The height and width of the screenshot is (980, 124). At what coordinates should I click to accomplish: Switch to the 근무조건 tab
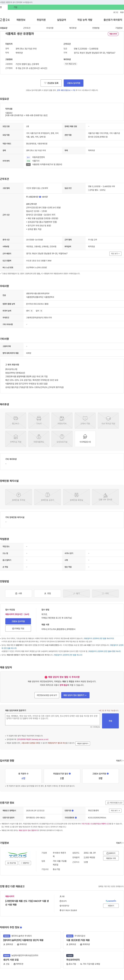pos(27,28)
